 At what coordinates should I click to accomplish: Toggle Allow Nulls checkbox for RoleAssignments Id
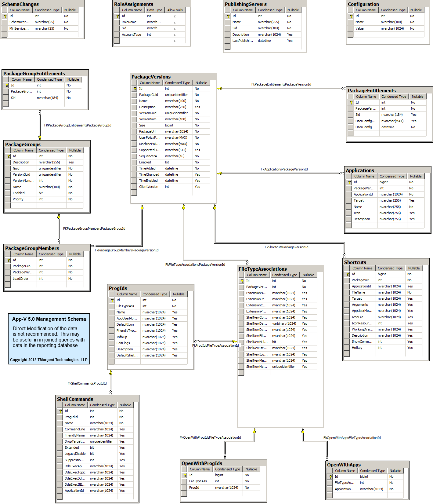click(175, 16)
